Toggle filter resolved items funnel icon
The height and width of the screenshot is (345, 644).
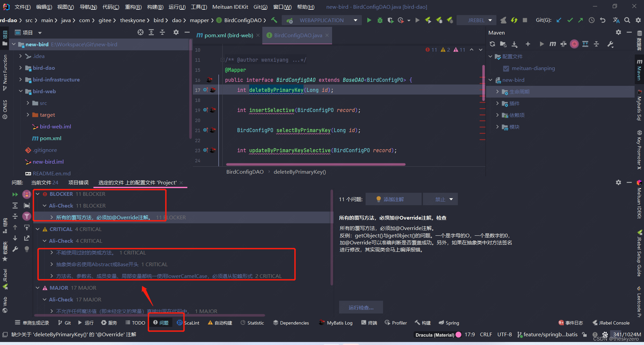tap(26, 216)
